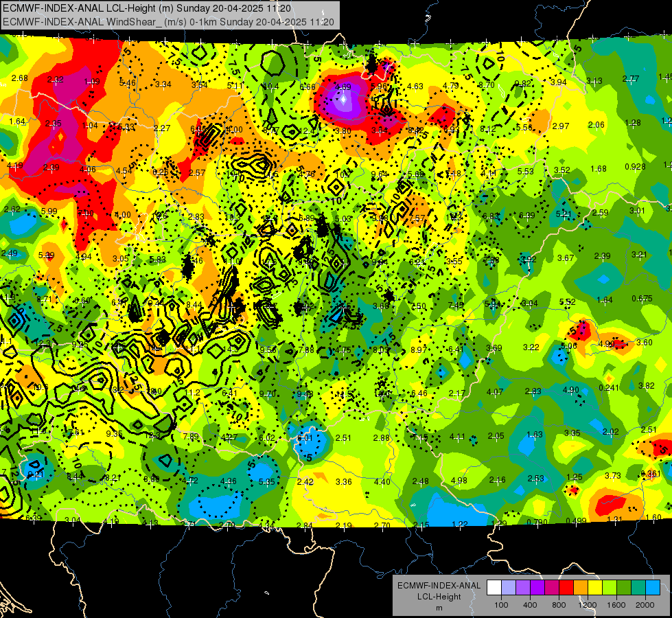The image size is (672, 618).
Task: Click the shear value 5.35
Action: pos(266,482)
